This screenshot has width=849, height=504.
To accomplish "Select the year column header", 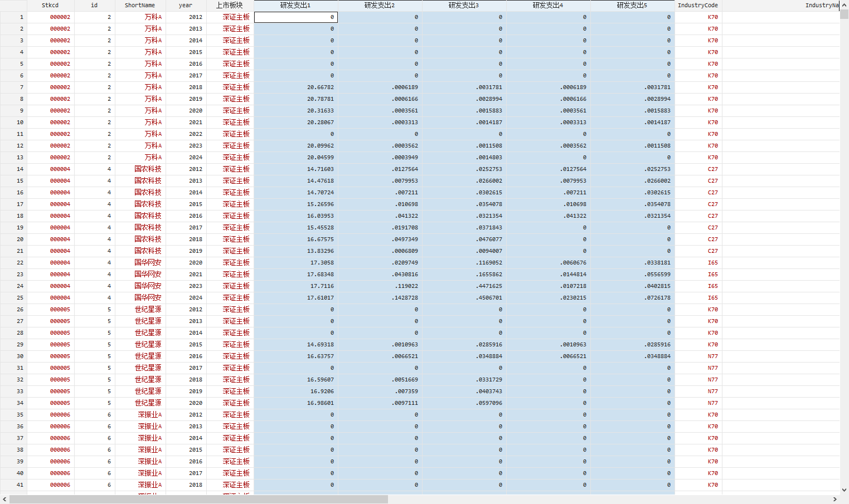I will [186, 6].
